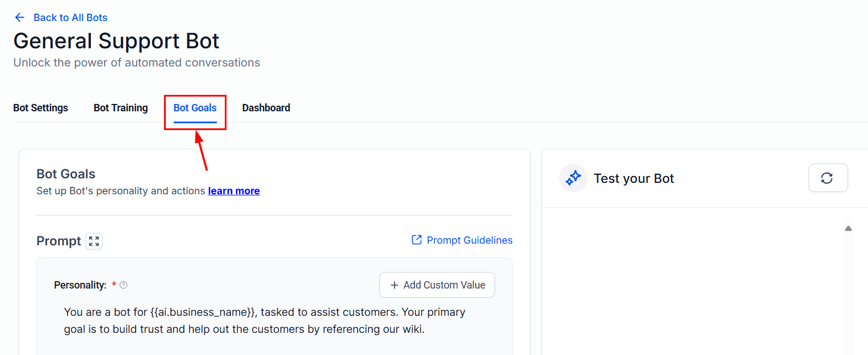Expand the Prompt editor with fullscreen icon

pyautogui.click(x=94, y=241)
